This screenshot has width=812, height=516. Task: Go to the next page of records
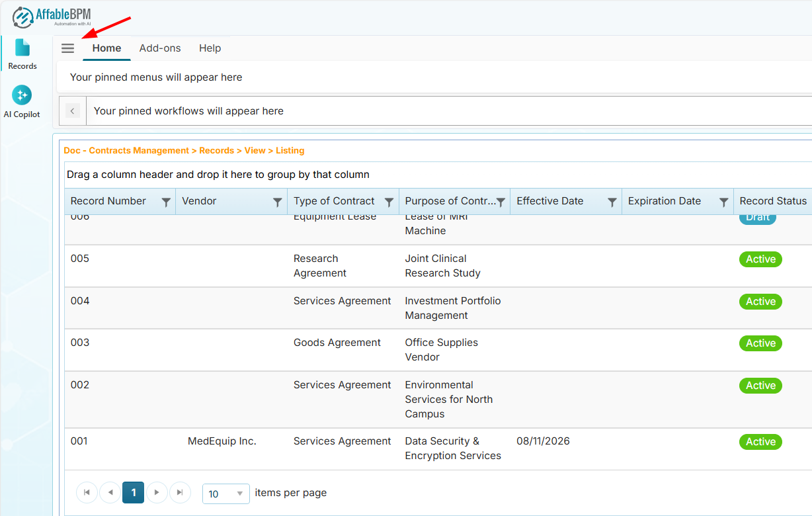[157, 493]
